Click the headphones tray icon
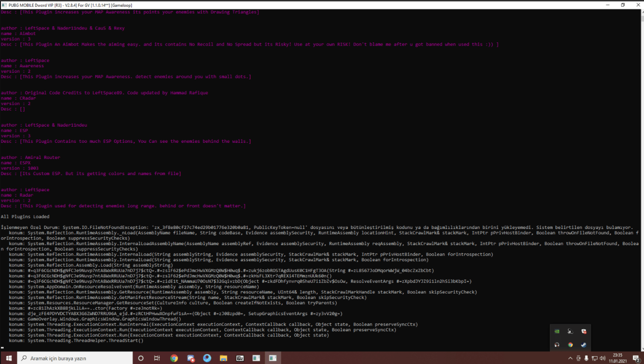This screenshot has width=644, height=364. pyautogui.click(x=557, y=344)
